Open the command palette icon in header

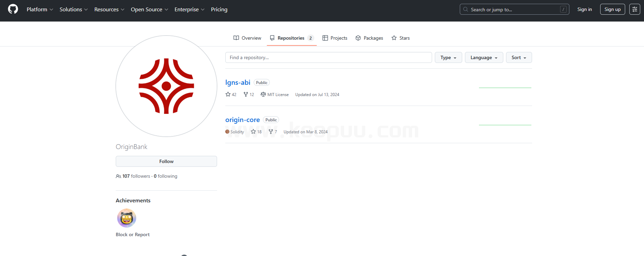click(634, 9)
